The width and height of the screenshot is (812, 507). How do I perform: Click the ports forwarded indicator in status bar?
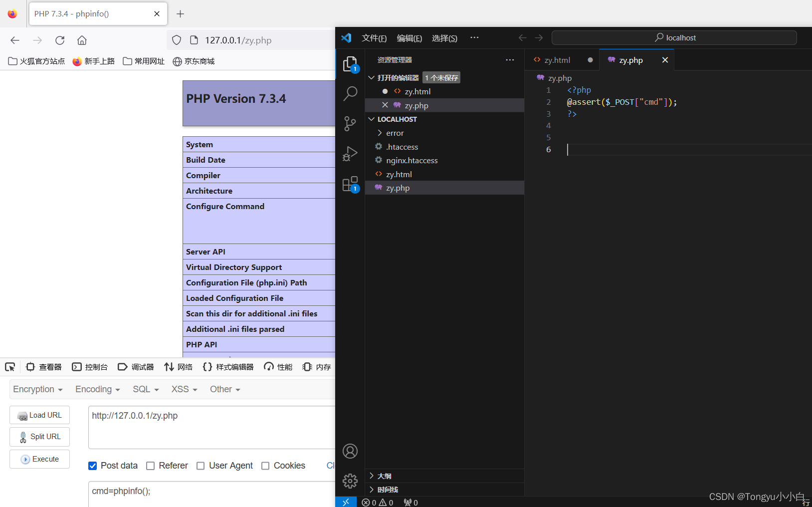(x=411, y=503)
